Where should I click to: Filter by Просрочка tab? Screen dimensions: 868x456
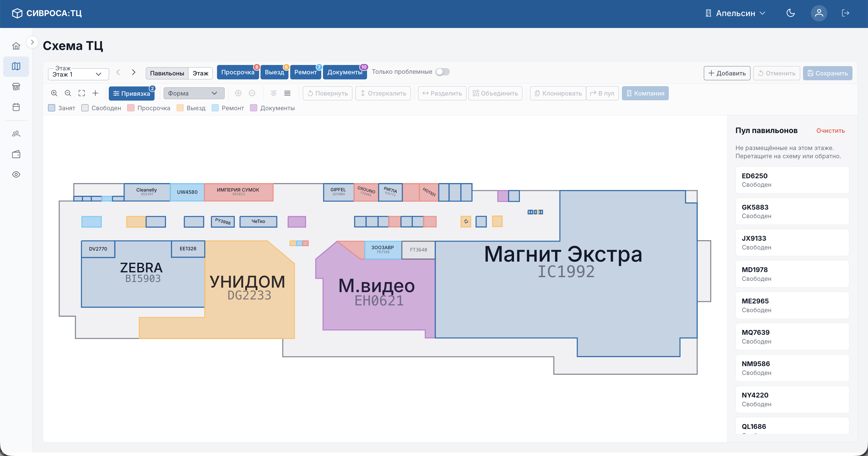(x=238, y=72)
